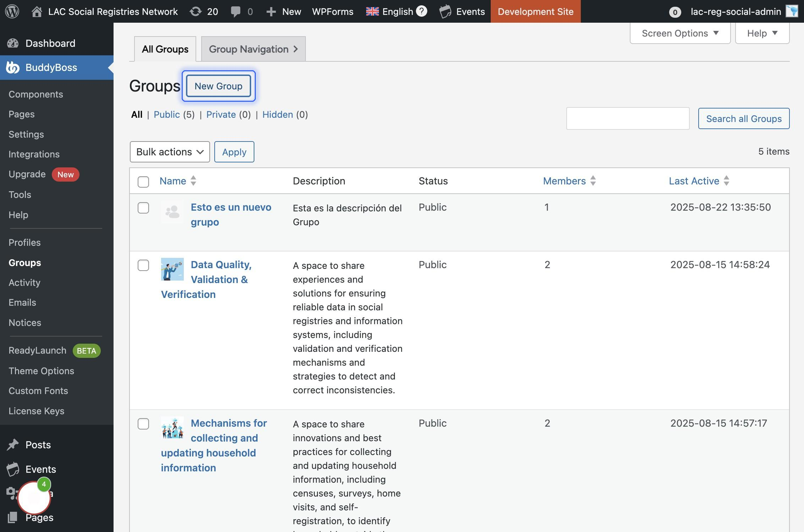
Task: Open the Data Quality group avatar thumbnail
Action: click(x=172, y=269)
